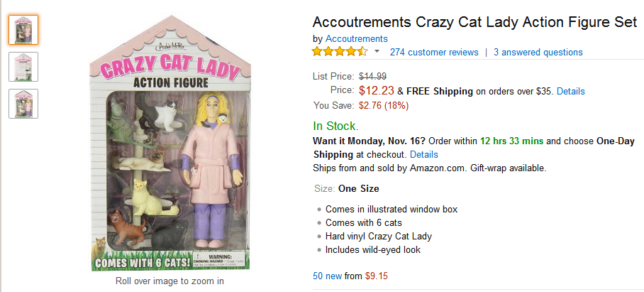The width and height of the screenshot is (644, 292).
Task: Click the star rating icon
Action: 340,52
